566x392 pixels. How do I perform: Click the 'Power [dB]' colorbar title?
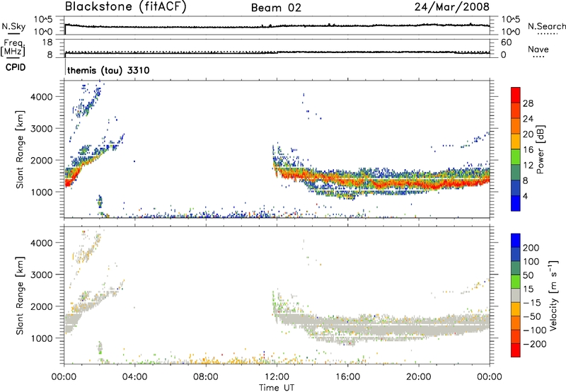[x=540, y=149]
